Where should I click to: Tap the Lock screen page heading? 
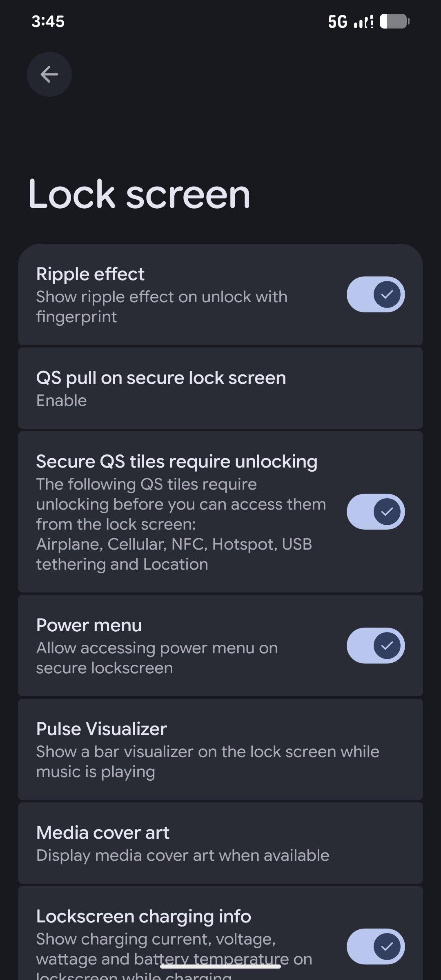click(139, 194)
